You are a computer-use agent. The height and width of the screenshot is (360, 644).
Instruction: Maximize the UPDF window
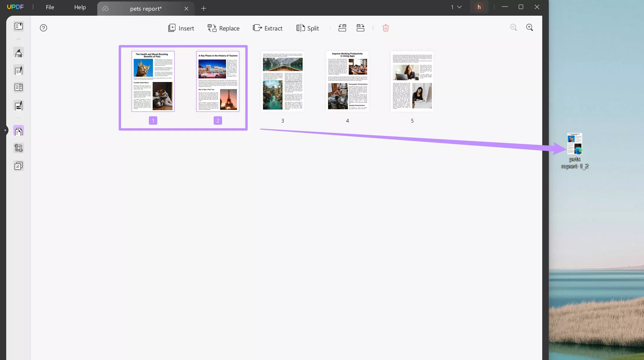[521, 7]
